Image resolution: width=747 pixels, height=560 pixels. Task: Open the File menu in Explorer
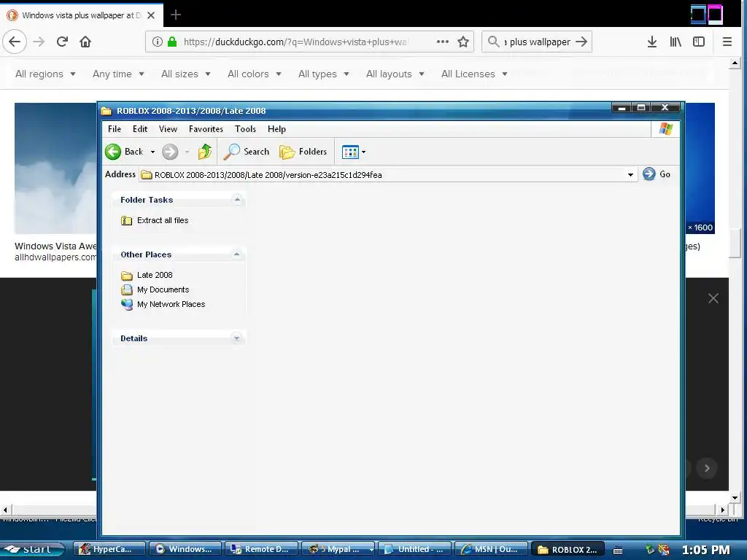click(115, 129)
